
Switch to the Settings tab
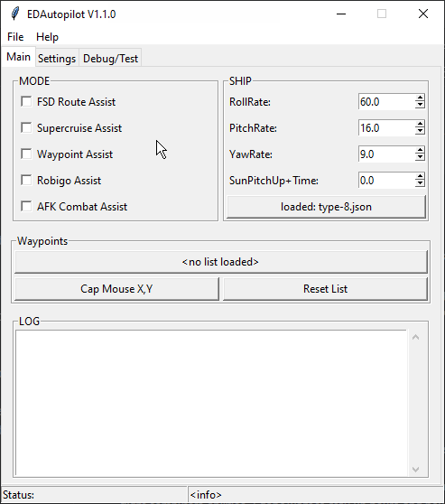click(57, 59)
